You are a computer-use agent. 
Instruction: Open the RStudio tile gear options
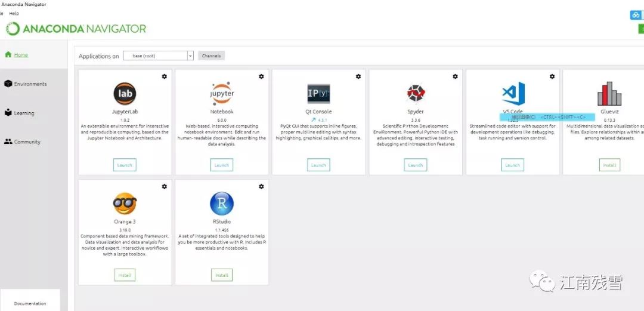[261, 186]
